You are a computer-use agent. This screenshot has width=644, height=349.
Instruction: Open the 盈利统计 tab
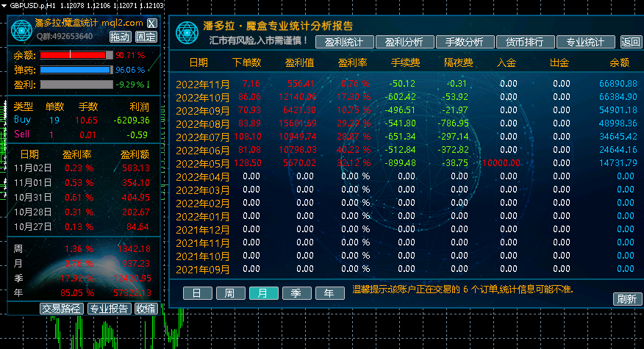(344, 42)
